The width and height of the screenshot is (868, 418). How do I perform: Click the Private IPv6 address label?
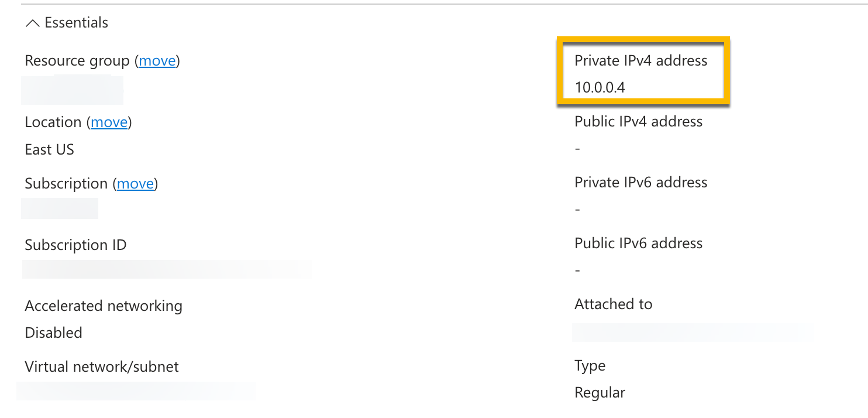pyautogui.click(x=641, y=182)
